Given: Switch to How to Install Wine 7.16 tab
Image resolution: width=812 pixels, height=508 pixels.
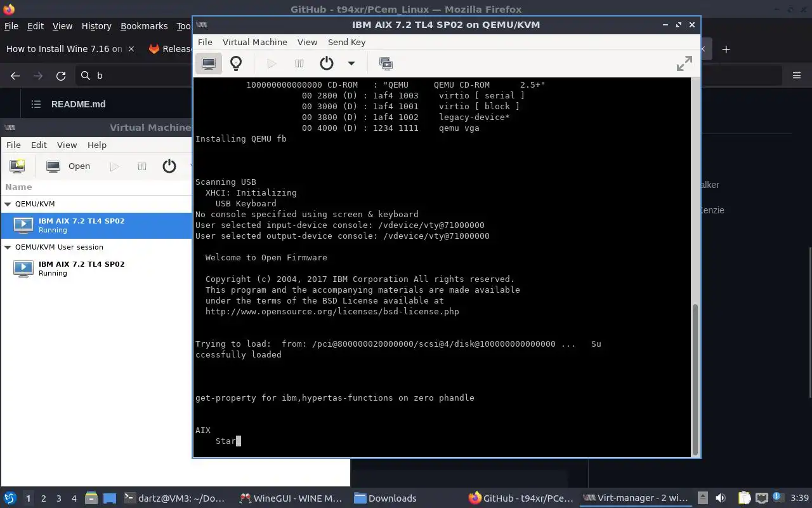Looking at the screenshot, I should point(63,49).
